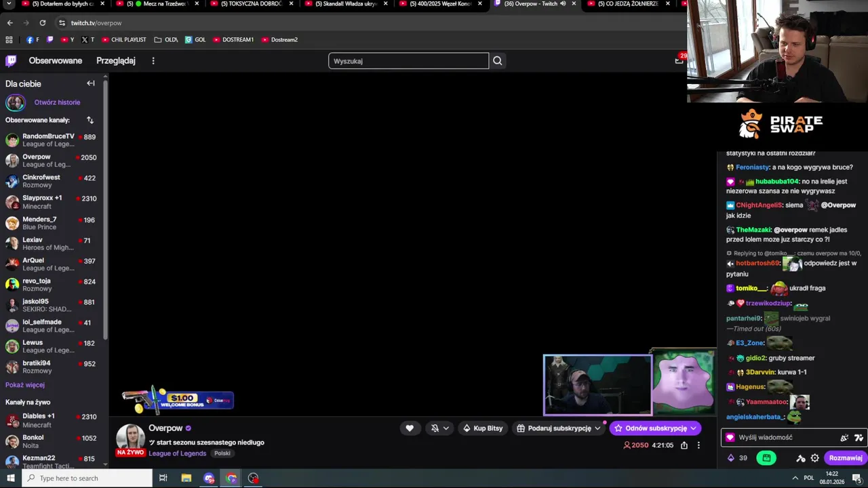Expand Odnów subskrypcję dropdown

[x=693, y=428]
